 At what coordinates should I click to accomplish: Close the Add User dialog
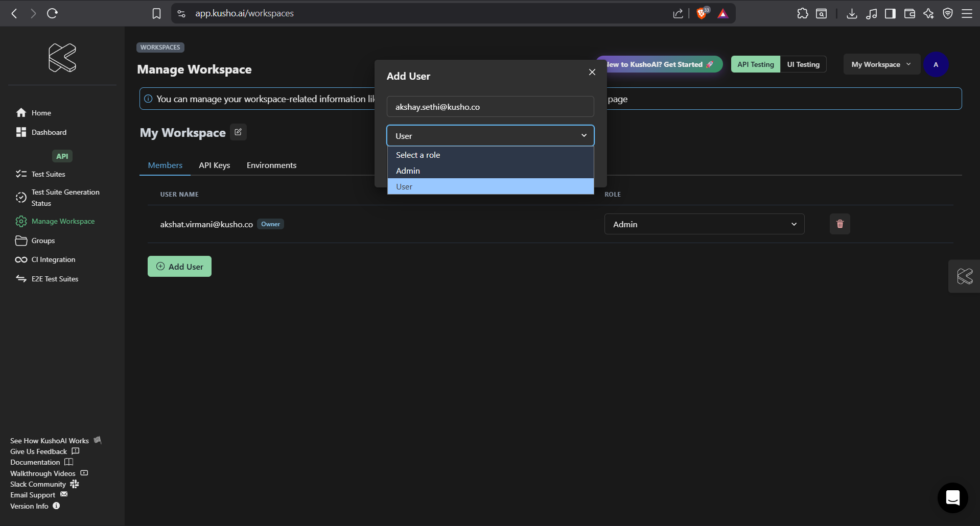(x=592, y=72)
